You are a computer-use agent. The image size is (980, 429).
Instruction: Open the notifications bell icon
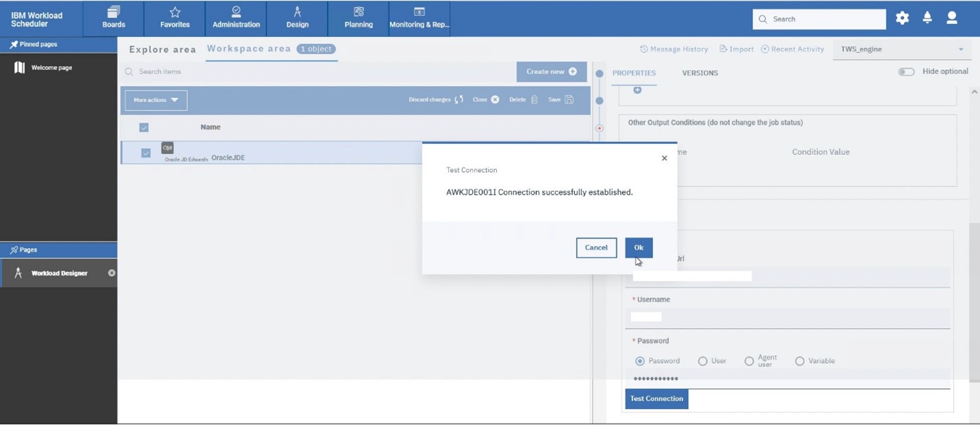927,19
